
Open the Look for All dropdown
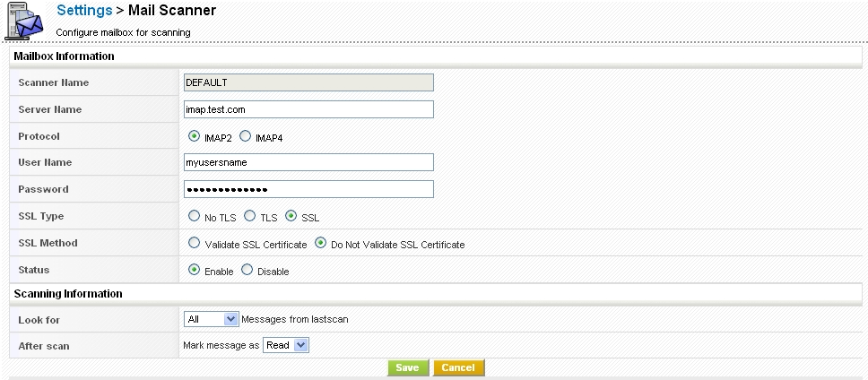point(211,319)
